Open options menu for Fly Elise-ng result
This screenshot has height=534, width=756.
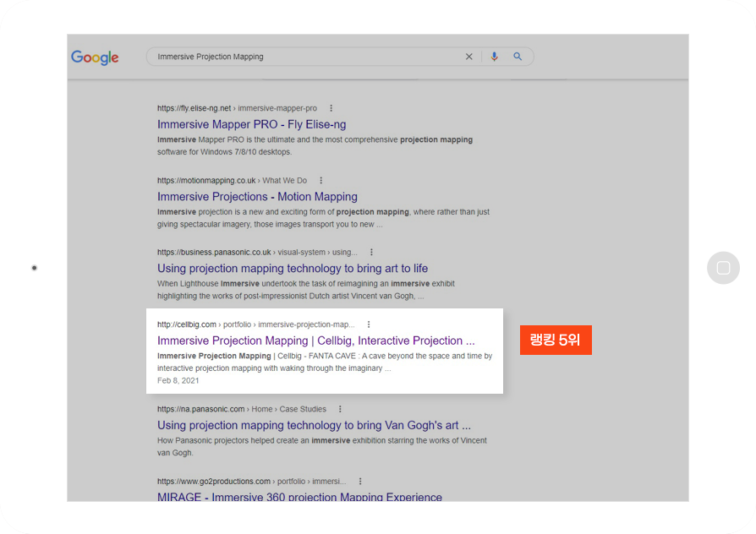point(331,108)
